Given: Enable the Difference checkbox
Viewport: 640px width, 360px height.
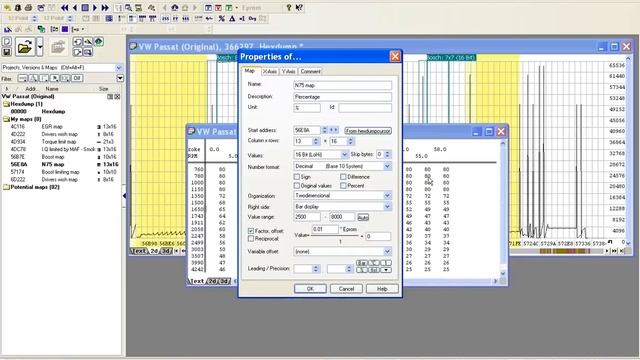Looking at the screenshot, I should [343, 177].
